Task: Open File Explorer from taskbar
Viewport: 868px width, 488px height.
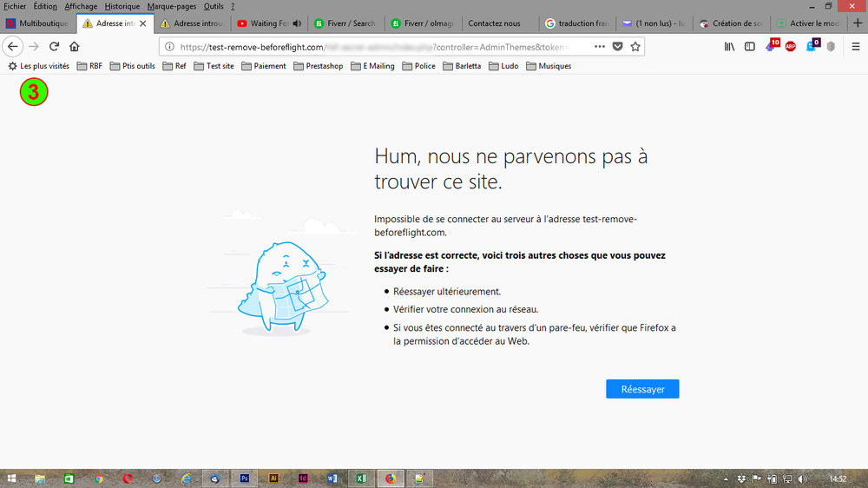Action: pos(40,478)
